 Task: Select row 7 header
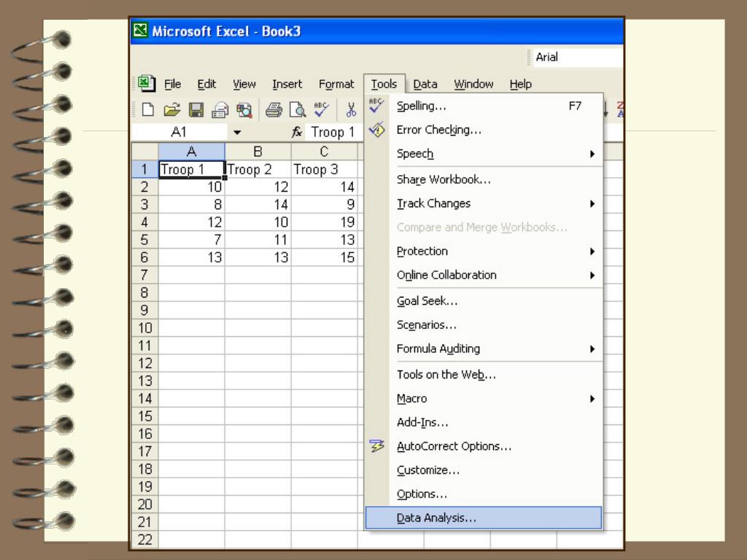point(144,275)
